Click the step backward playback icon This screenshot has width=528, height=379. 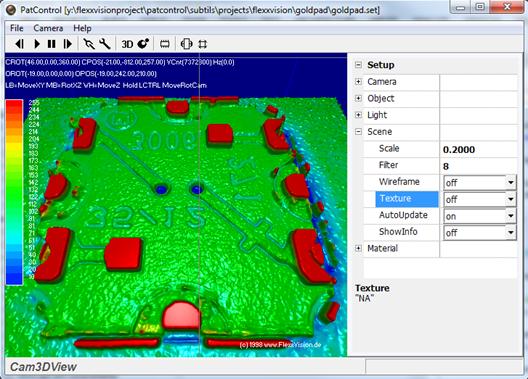[x=20, y=44]
